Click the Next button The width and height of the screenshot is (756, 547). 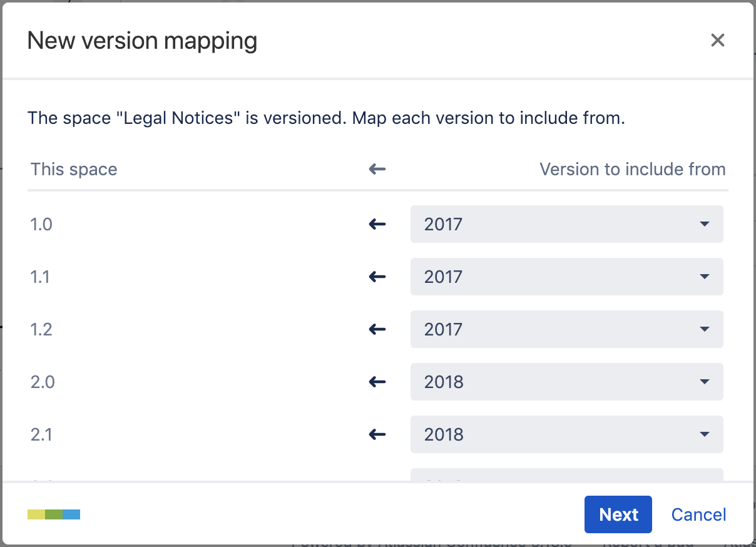pyautogui.click(x=618, y=514)
